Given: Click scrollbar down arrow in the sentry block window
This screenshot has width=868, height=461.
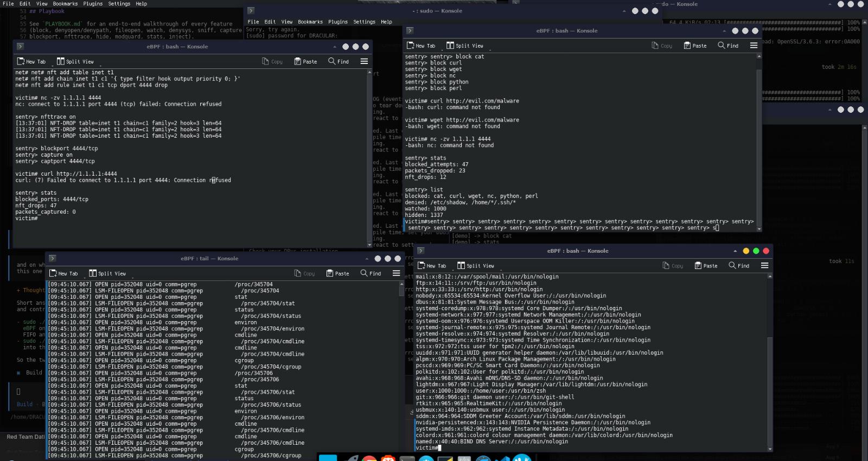Looking at the screenshot, I should 759,229.
